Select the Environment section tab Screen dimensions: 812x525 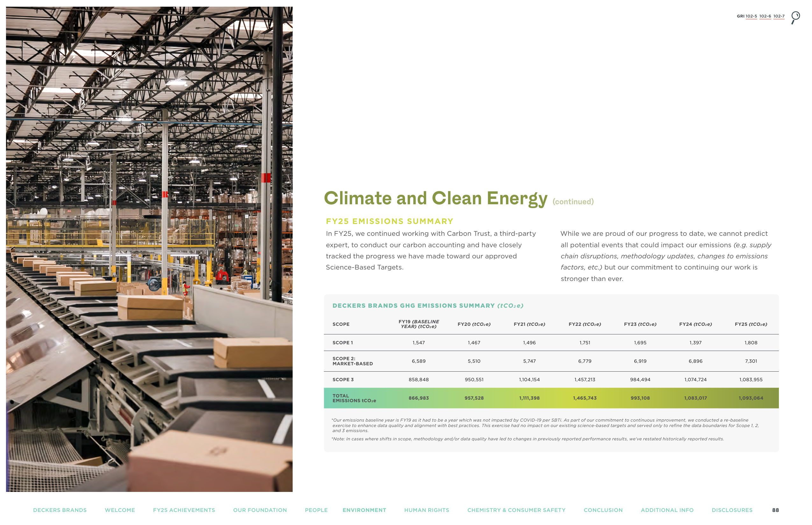364,510
